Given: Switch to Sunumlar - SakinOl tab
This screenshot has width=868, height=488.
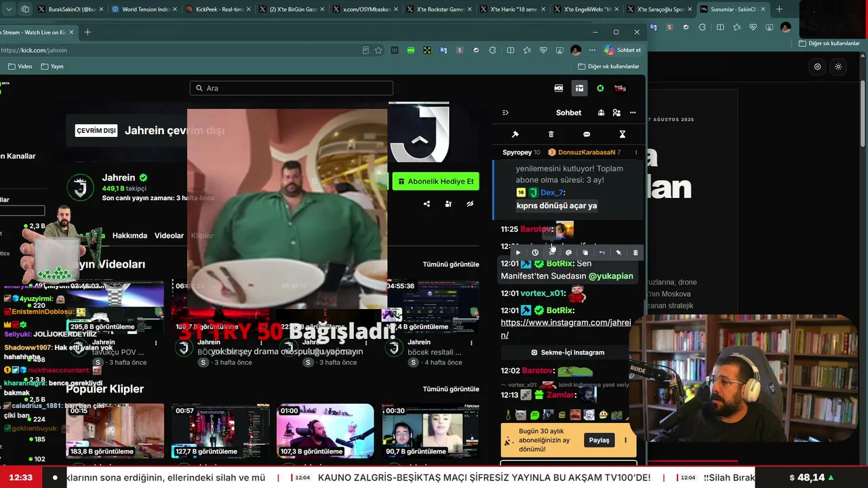Looking at the screenshot, I should click(x=732, y=9).
